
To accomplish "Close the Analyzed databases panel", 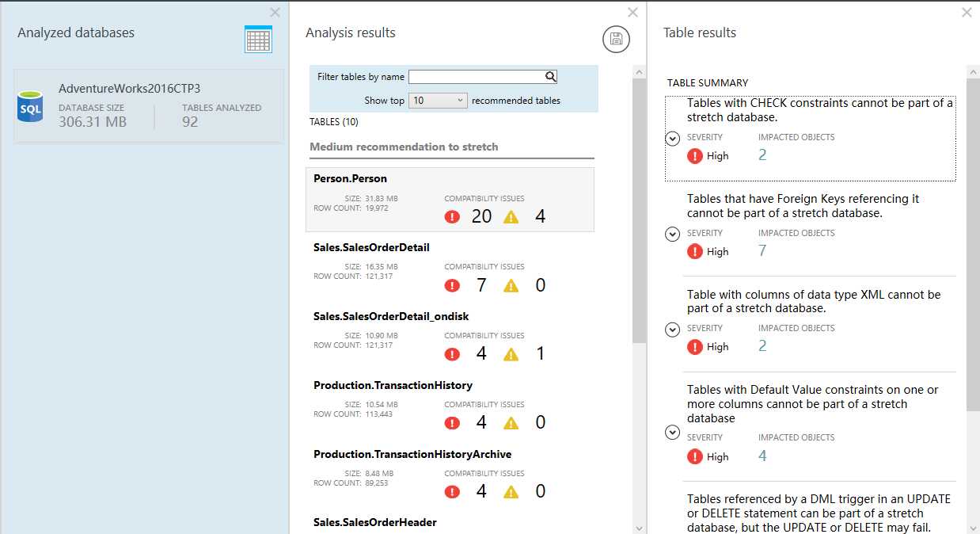I will coord(275,12).
